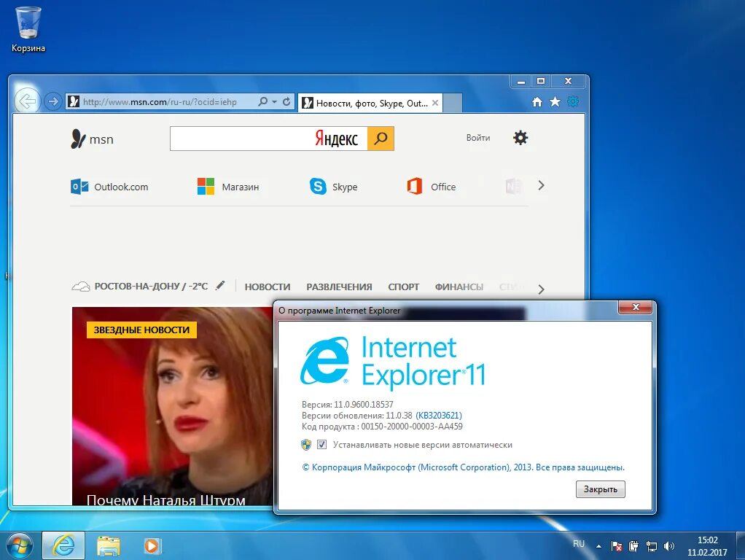Open the Recycle Bin (Корзина) desktop icon
This screenshot has height=560, width=745.
[28, 29]
